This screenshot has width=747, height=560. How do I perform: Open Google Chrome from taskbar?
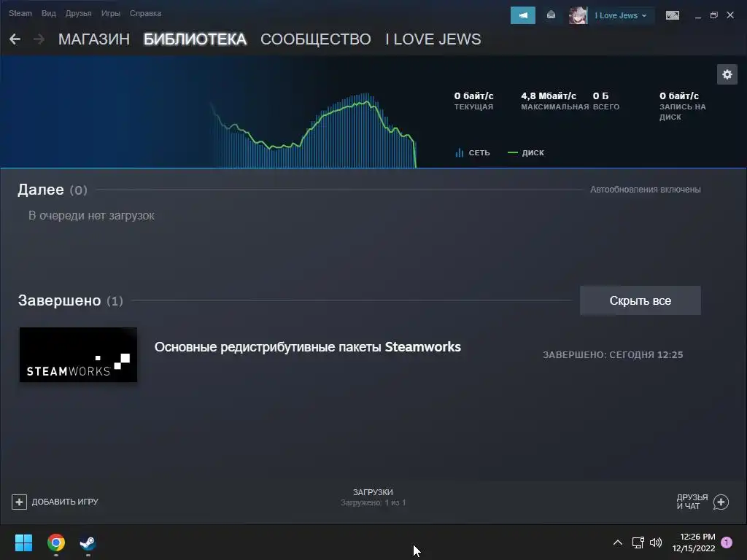[56, 542]
